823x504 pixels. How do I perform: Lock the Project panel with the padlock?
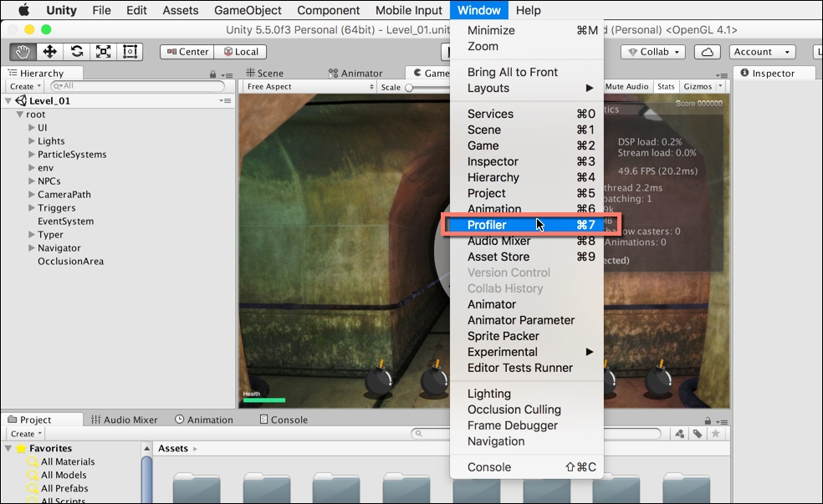708,421
